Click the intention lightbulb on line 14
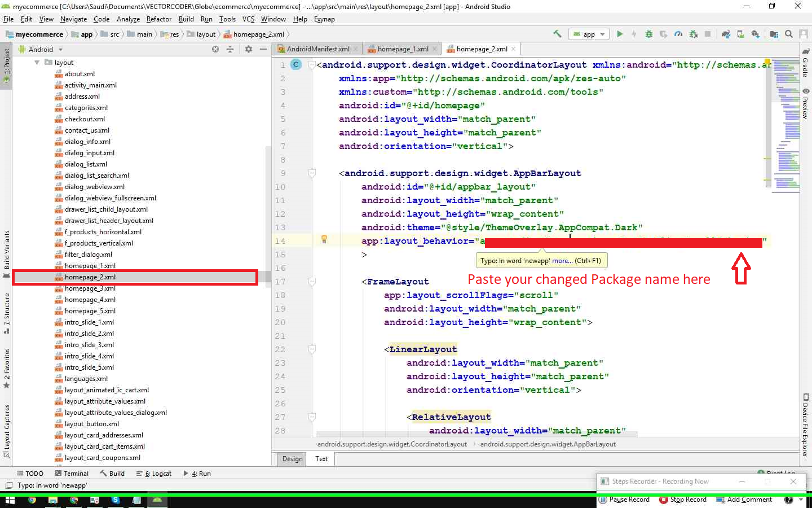 point(324,239)
